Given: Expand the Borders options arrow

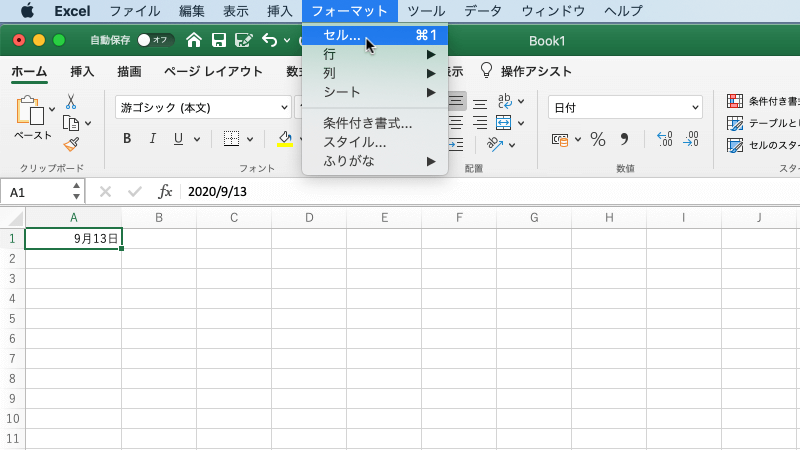Looking at the screenshot, I should point(250,139).
